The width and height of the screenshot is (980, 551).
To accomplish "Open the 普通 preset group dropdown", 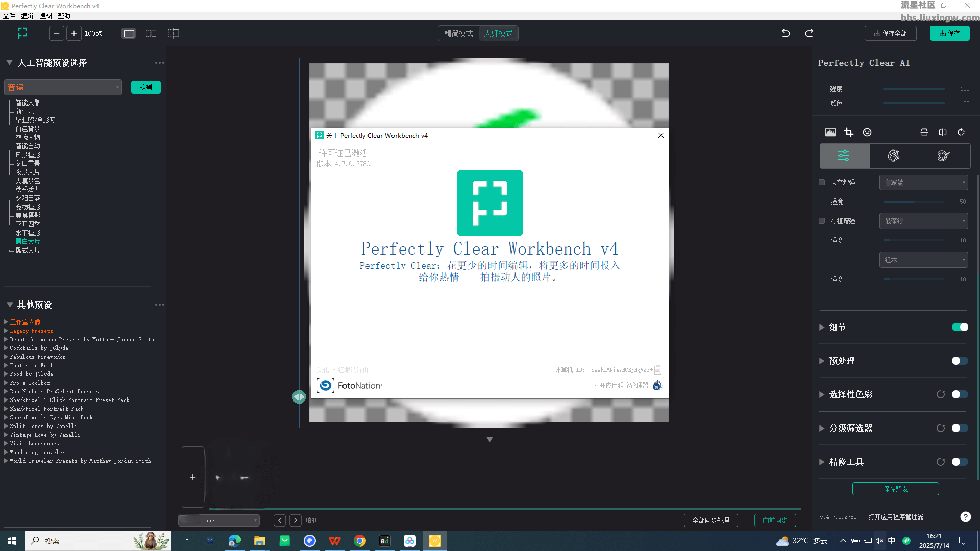I will coord(63,87).
